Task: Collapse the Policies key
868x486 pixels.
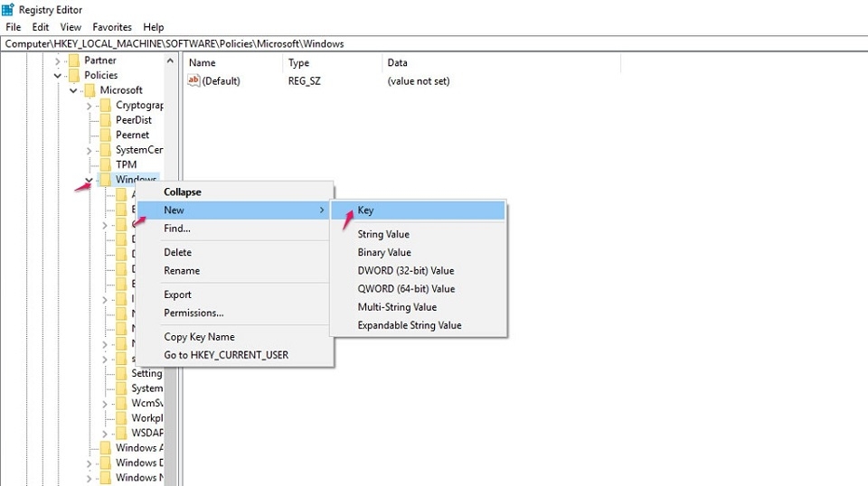Action: click(58, 75)
